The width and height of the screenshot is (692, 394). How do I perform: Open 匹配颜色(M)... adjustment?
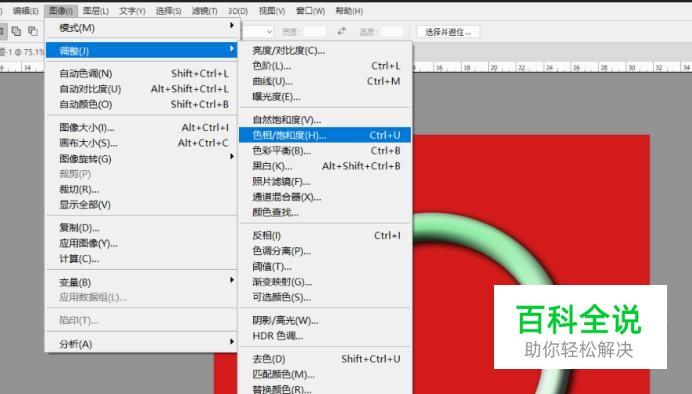click(x=325, y=374)
